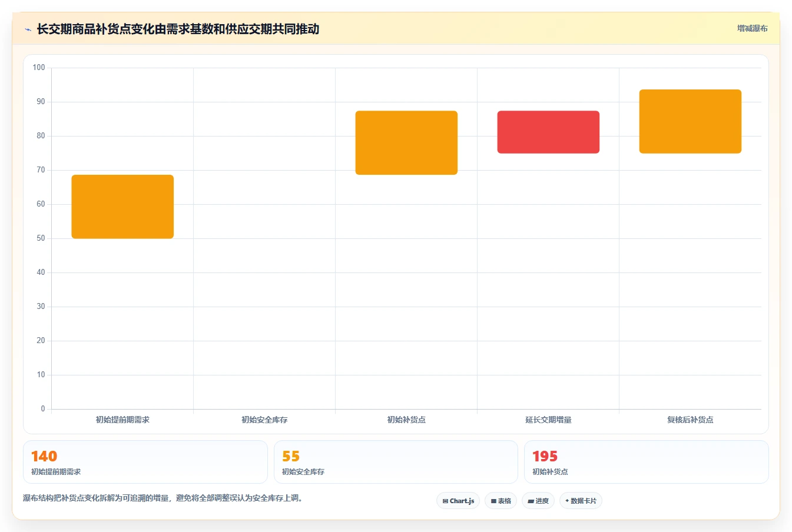Screen dimensions: 792x532
Task: Click the lightning icon beside the title
Action: coord(28,29)
